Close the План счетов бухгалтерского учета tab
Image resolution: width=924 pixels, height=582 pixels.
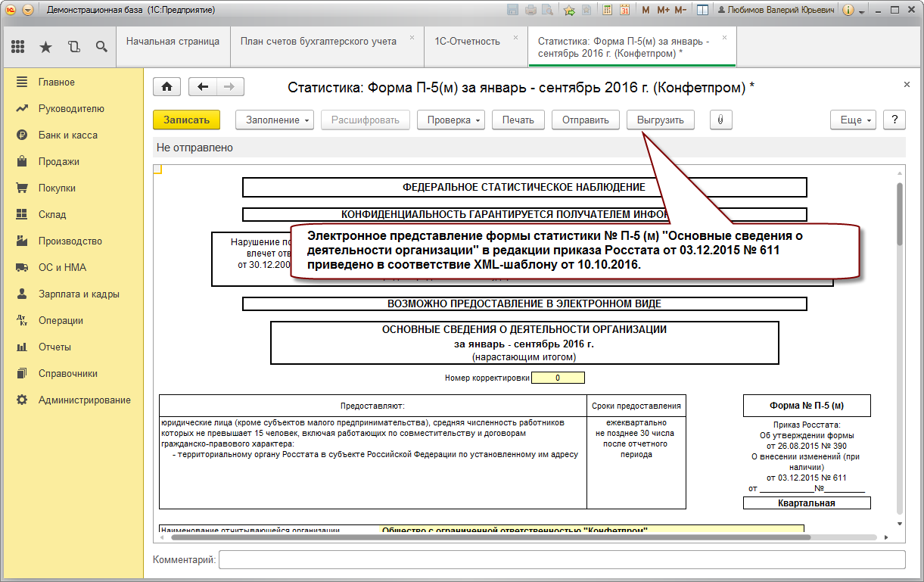pos(412,37)
